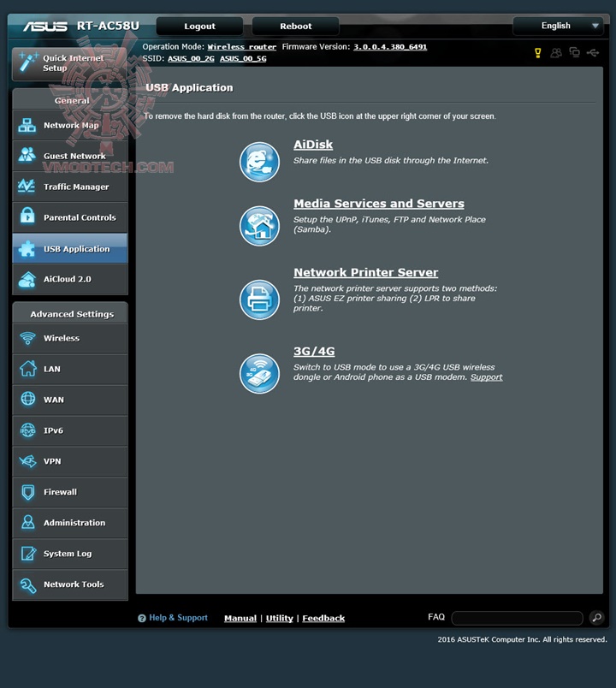
Task: Open the Media Services house-globe icon
Action: pyautogui.click(x=259, y=226)
